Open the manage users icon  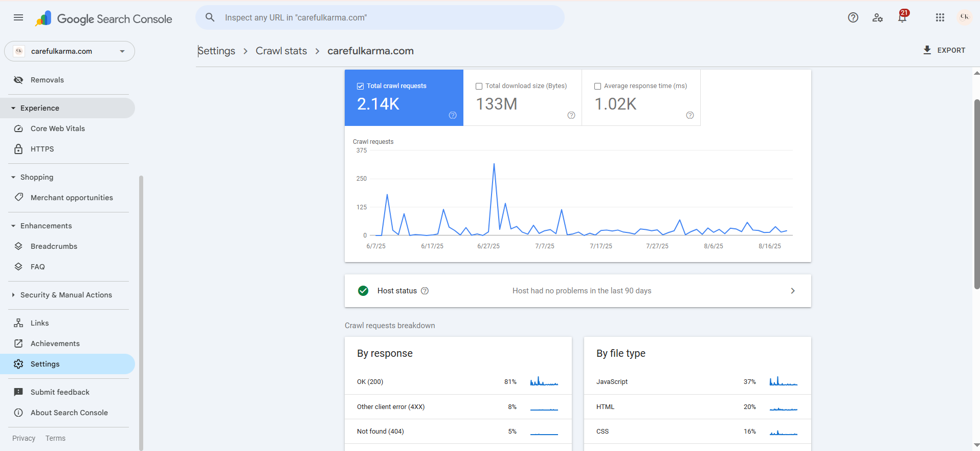point(878,17)
